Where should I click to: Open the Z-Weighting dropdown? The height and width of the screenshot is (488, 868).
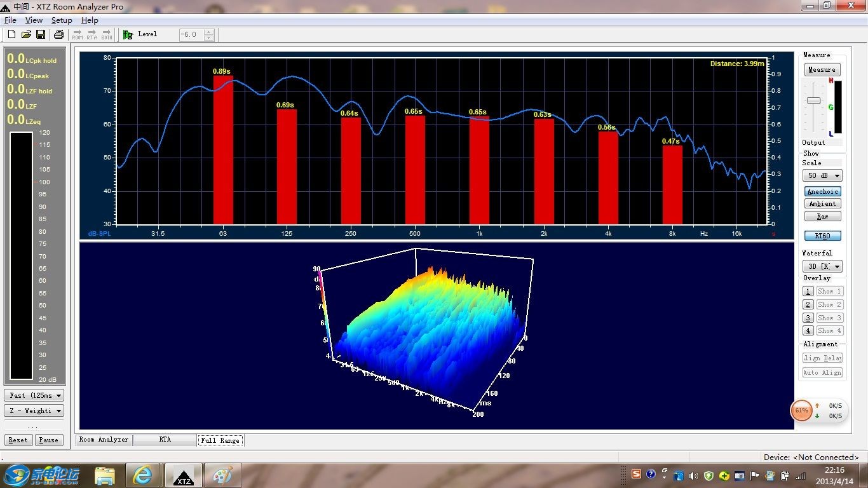(x=34, y=411)
